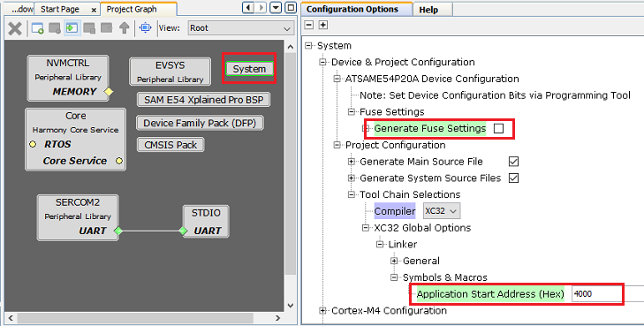Collapse the Project Configuration node
The image size is (644, 326).
pos(337,145)
